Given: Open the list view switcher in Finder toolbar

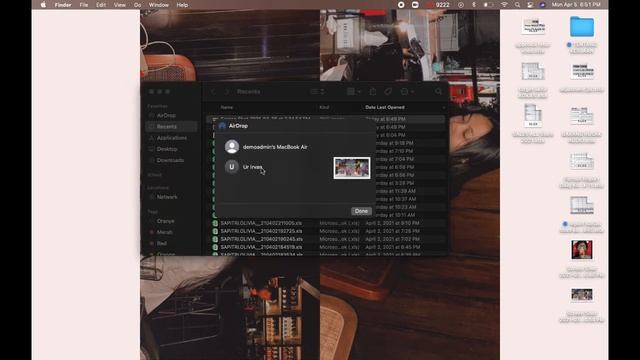Looking at the screenshot, I should (317, 92).
